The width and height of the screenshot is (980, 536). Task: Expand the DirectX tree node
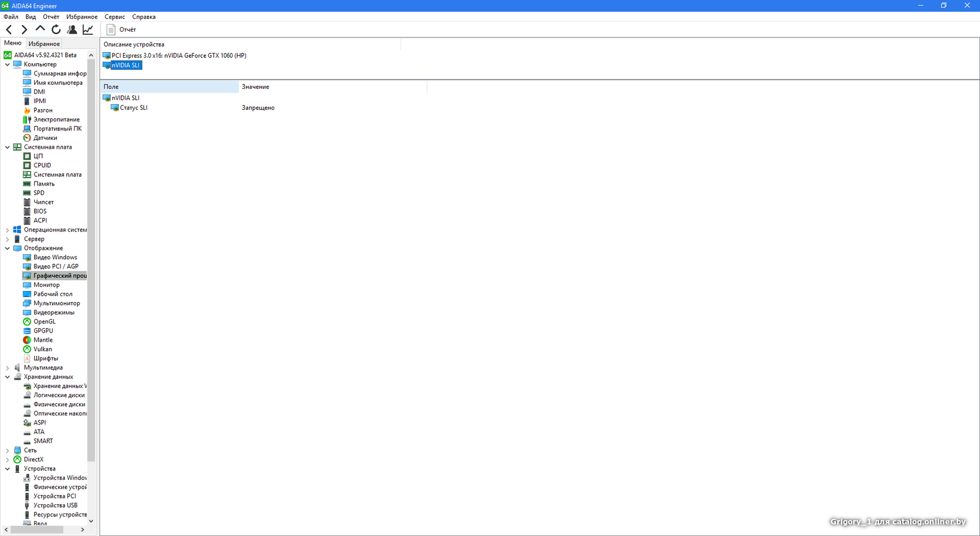point(7,459)
